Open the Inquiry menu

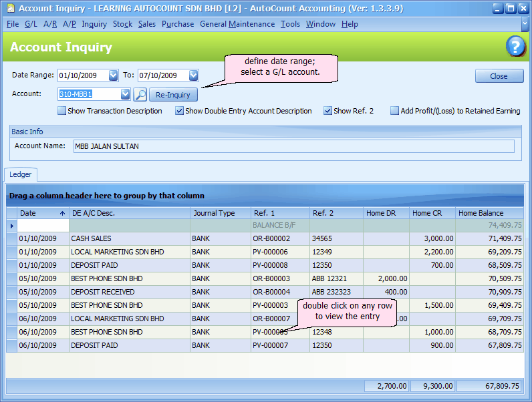tap(94, 24)
